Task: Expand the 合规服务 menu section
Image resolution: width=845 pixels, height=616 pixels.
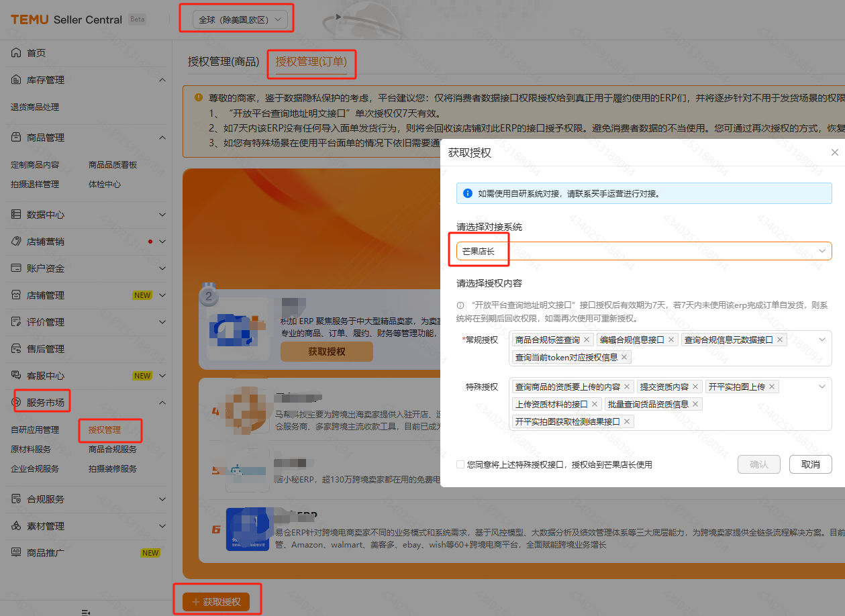Action: pyautogui.click(x=162, y=499)
